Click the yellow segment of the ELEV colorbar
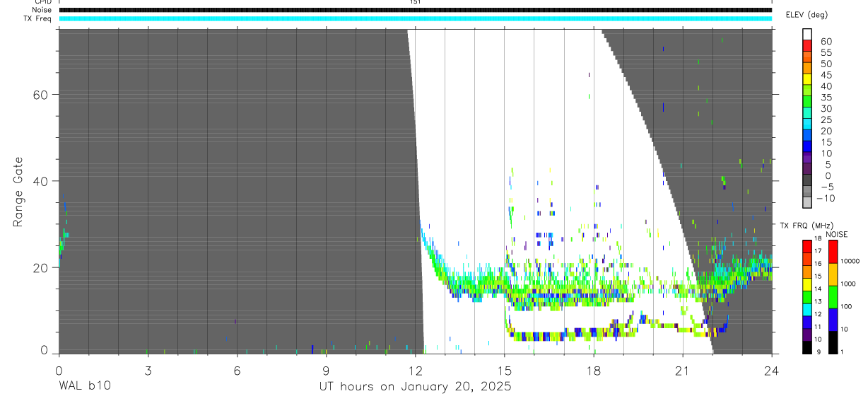868x401 pixels. [807, 79]
